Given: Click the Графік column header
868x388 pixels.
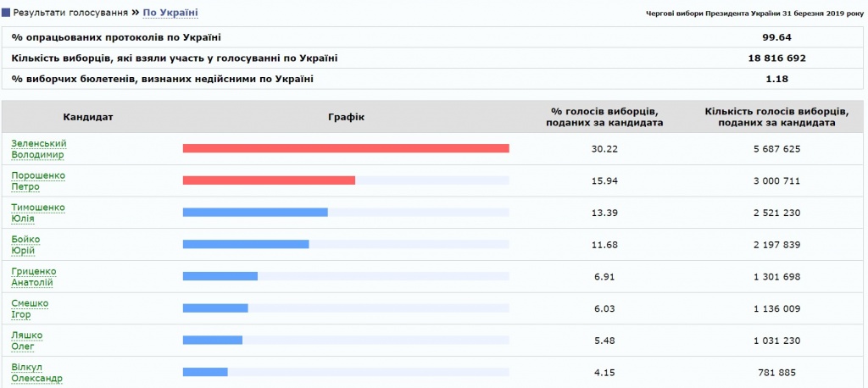Looking at the screenshot, I should [346, 117].
